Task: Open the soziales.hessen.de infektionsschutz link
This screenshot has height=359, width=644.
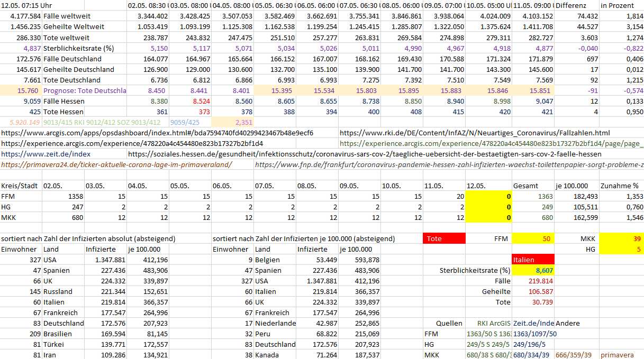Action: click(x=365, y=154)
